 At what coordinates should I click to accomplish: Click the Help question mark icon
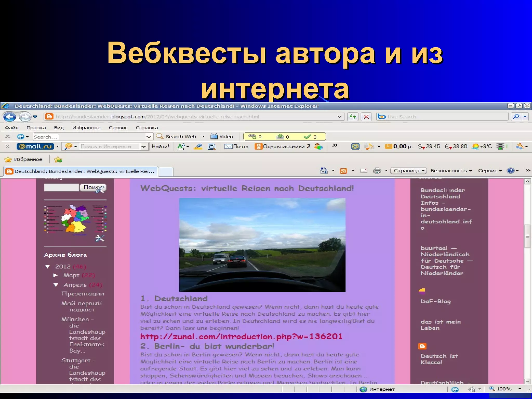pyautogui.click(x=510, y=171)
